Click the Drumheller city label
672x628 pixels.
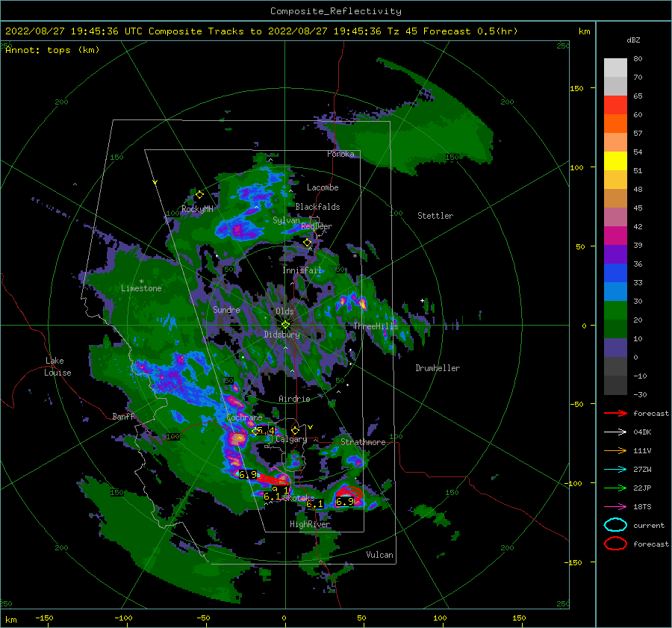(x=438, y=368)
